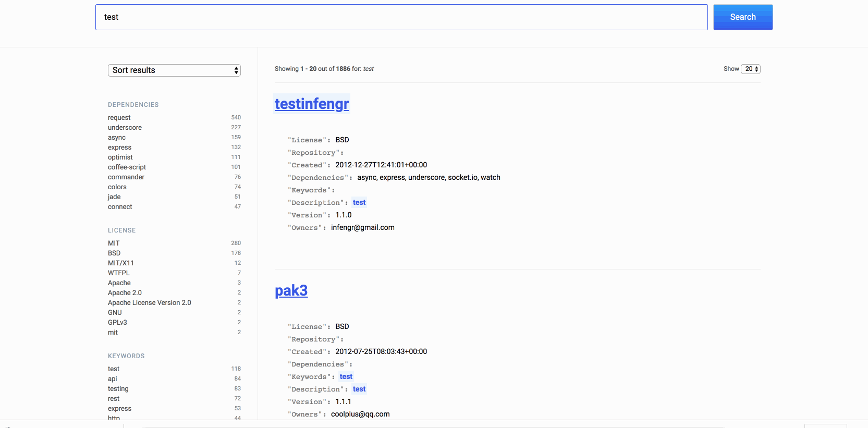Open the pak3 package link
Viewport: 868px width, 428px height.
tap(291, 290)
